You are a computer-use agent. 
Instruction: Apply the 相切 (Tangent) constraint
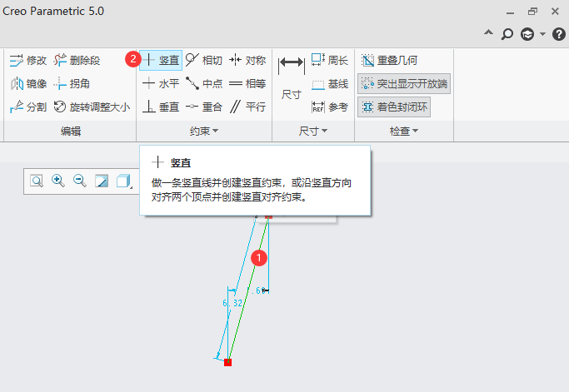pyautogui.click(x=203, y=60)
